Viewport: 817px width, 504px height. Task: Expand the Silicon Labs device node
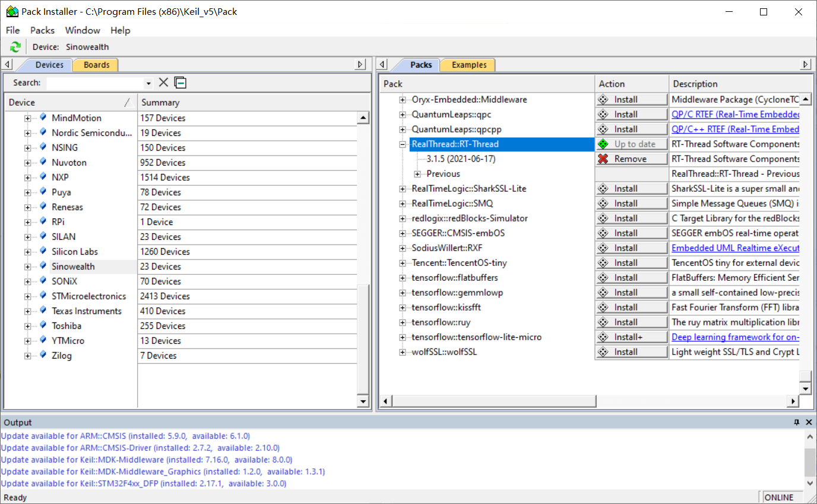pos(27,252)
